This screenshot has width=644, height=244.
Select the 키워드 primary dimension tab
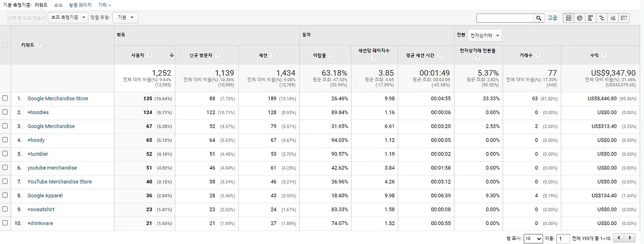[x=41, y=5]
